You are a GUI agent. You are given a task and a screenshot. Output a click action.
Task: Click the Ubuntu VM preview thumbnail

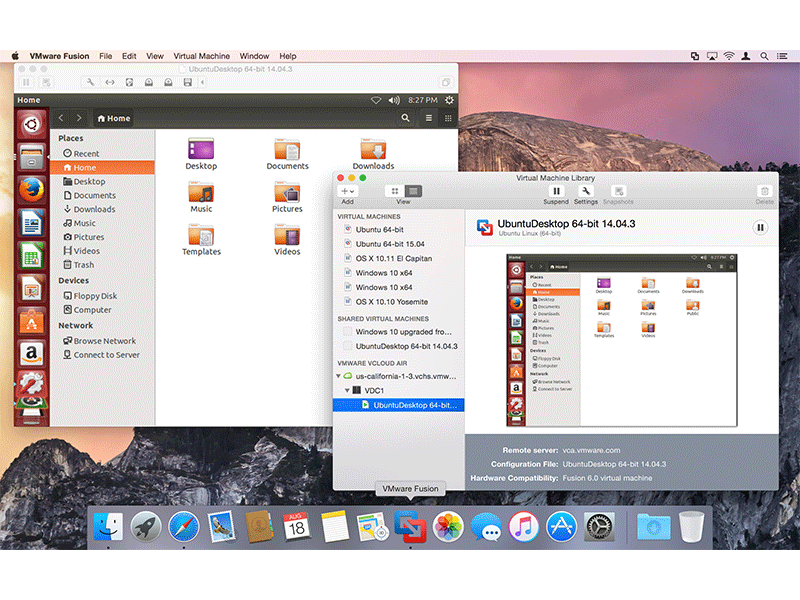point(621,340)
